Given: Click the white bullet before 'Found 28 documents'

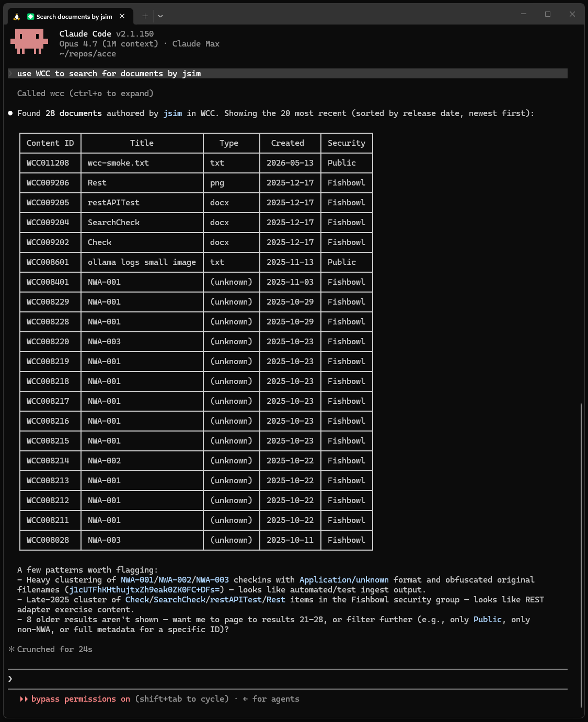Looking at the screenshot, I should 10,113.
